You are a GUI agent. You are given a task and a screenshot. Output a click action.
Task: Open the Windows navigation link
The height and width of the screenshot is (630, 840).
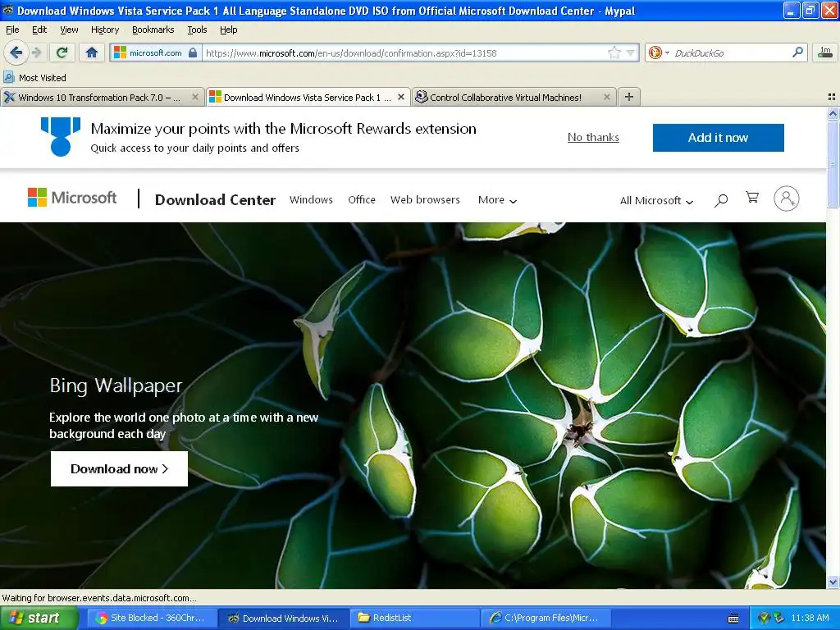pos(311,199)
